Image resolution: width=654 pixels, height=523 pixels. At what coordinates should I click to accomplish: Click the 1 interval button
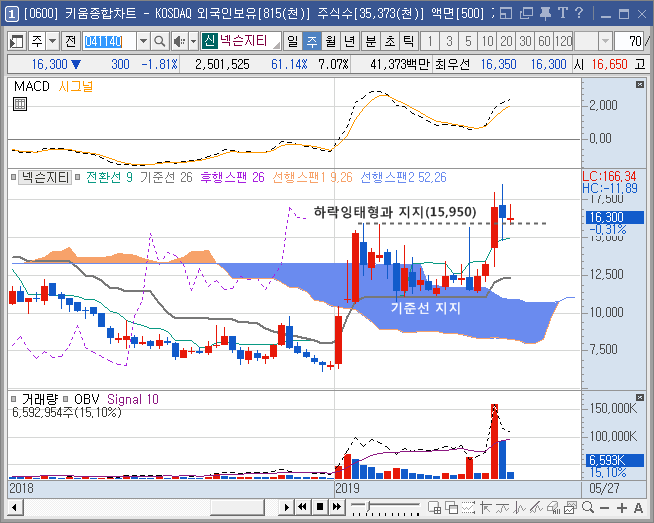[x=430, y=41]
